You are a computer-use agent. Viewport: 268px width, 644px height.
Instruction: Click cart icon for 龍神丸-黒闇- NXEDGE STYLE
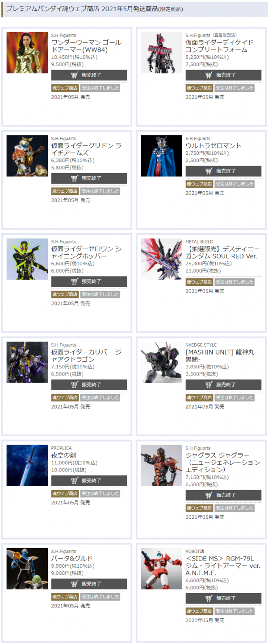click(209, 385)
